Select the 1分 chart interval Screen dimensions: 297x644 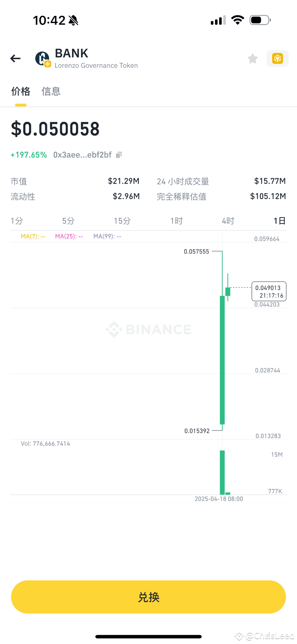(17, 221)
